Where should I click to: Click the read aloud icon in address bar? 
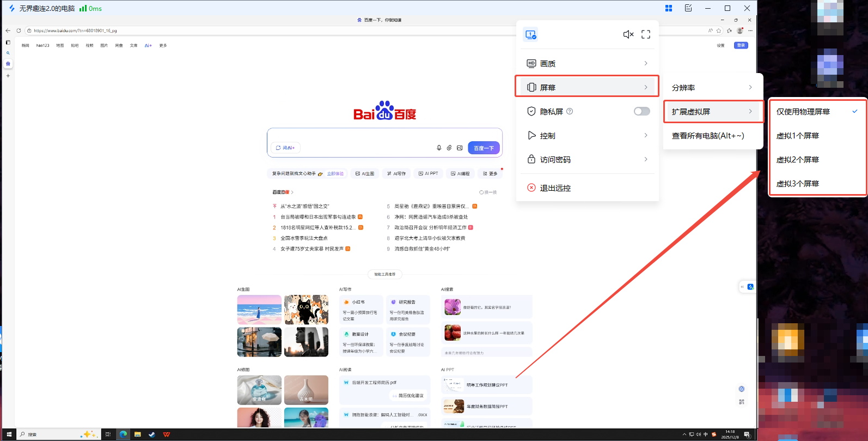pyautogui.click(x=710, y=31)
